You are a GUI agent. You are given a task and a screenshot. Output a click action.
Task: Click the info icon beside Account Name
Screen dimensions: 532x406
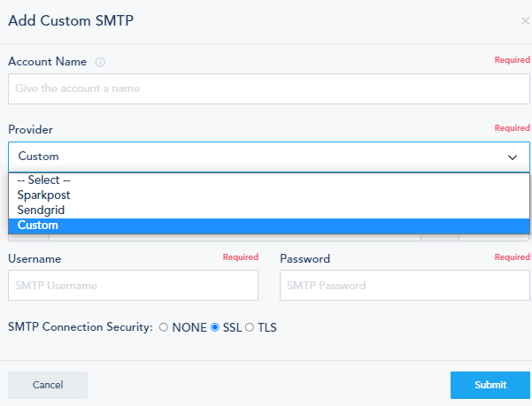pos(100,63)
